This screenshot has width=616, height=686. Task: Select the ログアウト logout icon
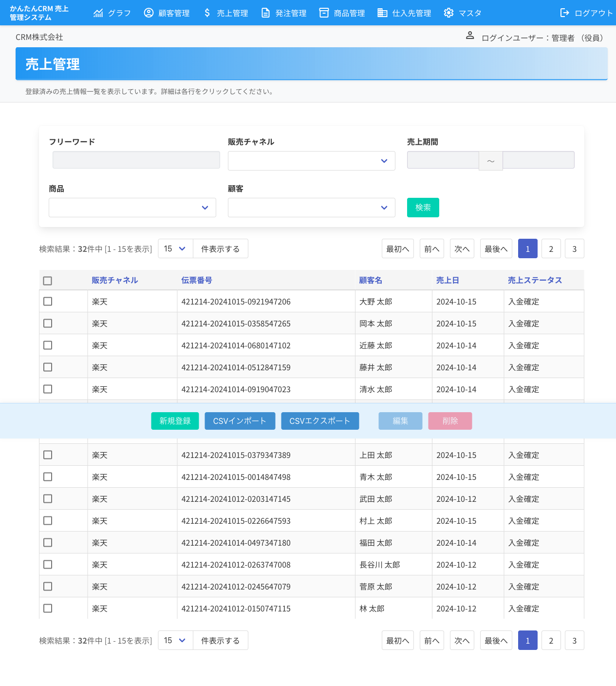565,13
